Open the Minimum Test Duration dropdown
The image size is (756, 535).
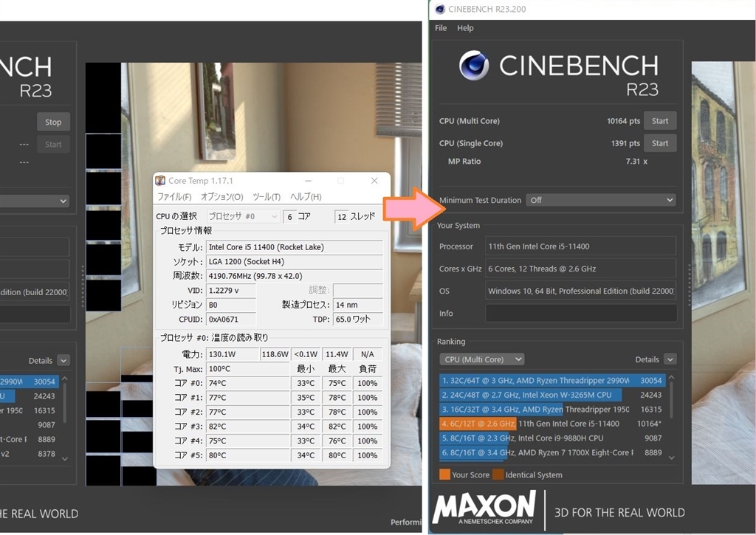point(601,200)
